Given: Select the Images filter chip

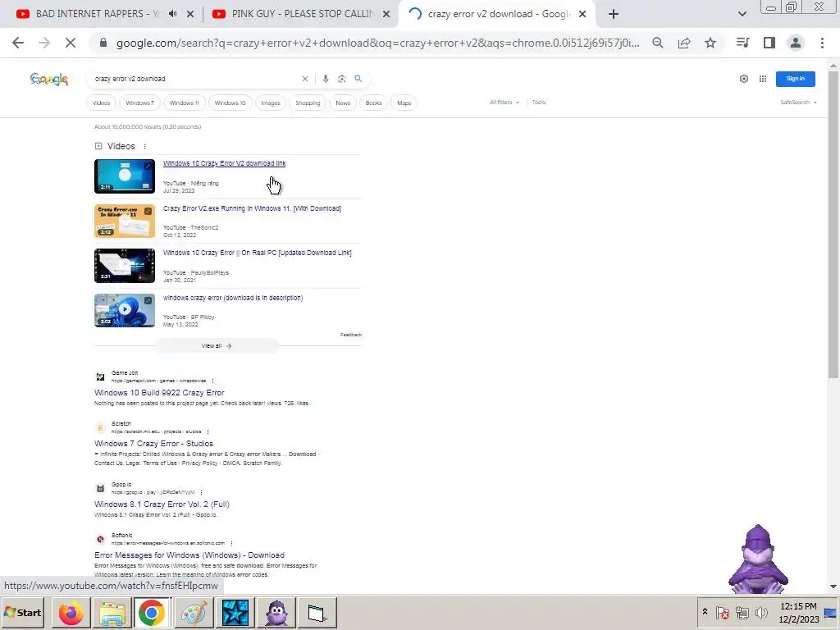Looking at the screenshot, I should [271, 103].
